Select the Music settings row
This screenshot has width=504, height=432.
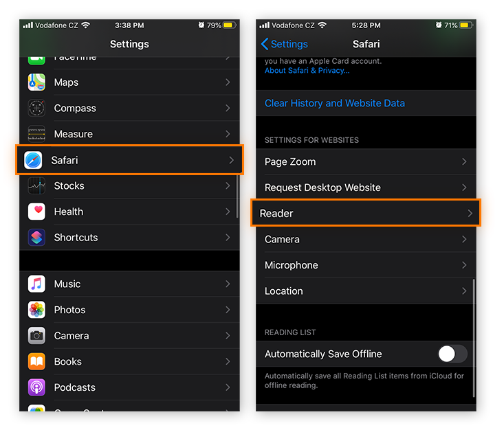[x=129, y=284]
